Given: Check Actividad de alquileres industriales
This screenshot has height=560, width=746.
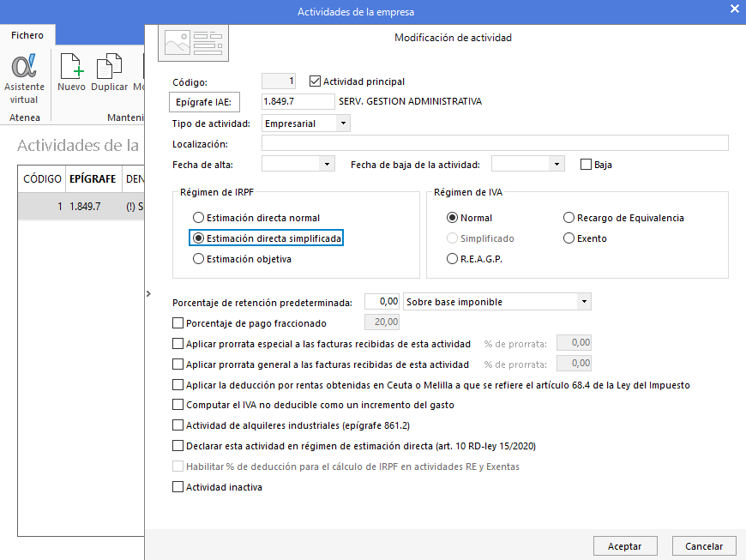Looking at the screenshot, I should tap(178, 425).
